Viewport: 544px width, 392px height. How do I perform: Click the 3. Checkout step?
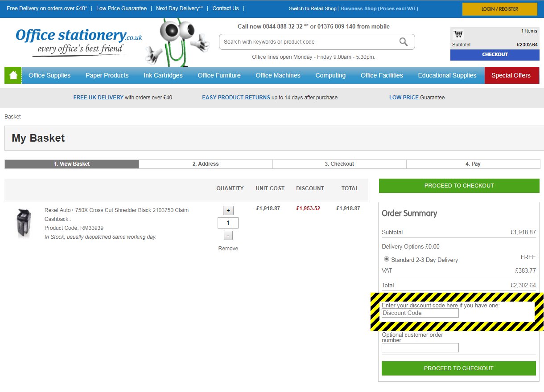(339, 164)
